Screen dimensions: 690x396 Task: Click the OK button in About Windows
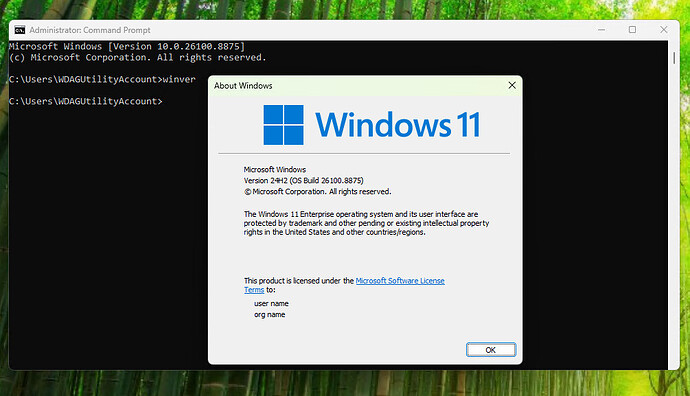(x=491, y=350)
